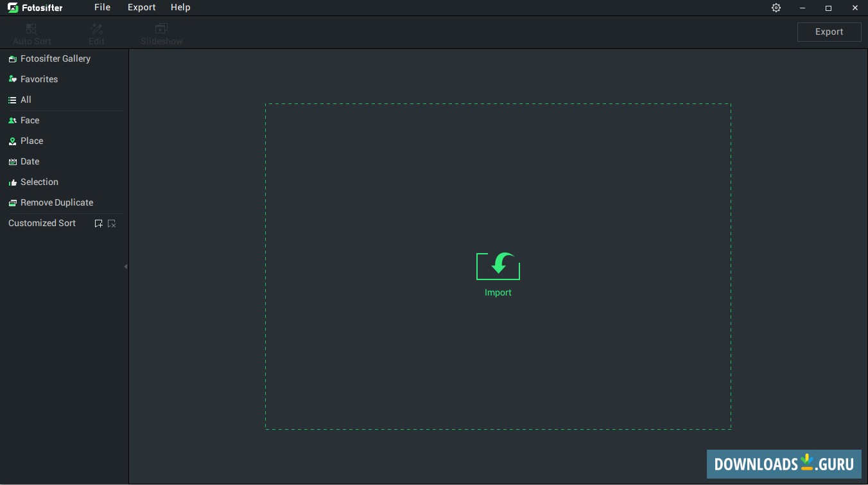Click the Auto Sort toolbar item
This screenshot has width=868, height=485.
click(32, 33)
